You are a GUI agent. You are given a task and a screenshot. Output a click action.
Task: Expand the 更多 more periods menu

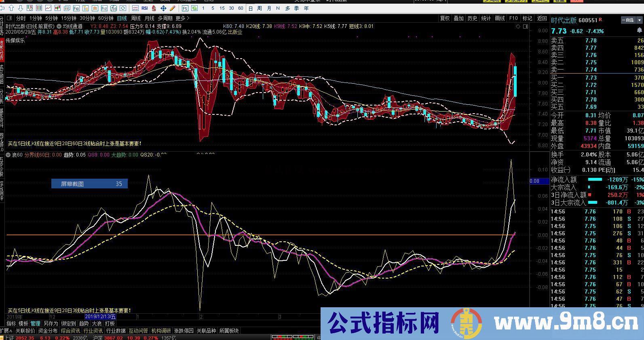click(182, 18)
